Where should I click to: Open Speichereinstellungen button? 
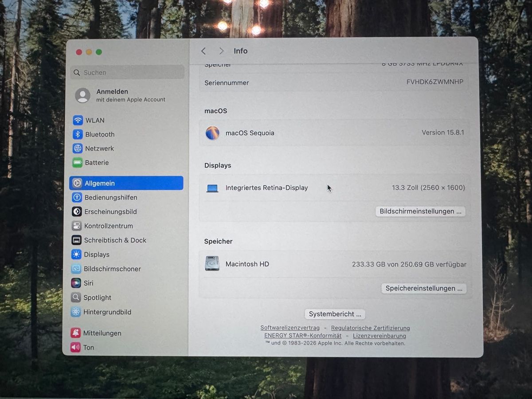[x=424, y=288]
